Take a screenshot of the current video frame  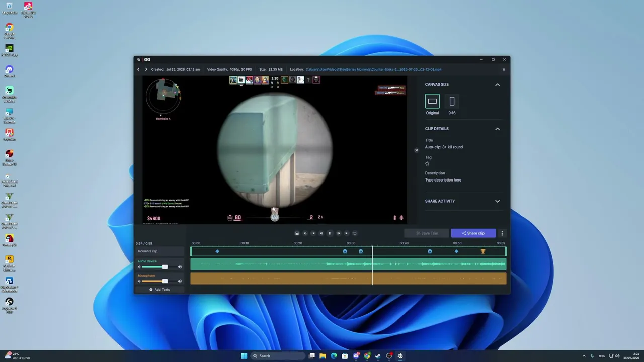tap(297, 233)
